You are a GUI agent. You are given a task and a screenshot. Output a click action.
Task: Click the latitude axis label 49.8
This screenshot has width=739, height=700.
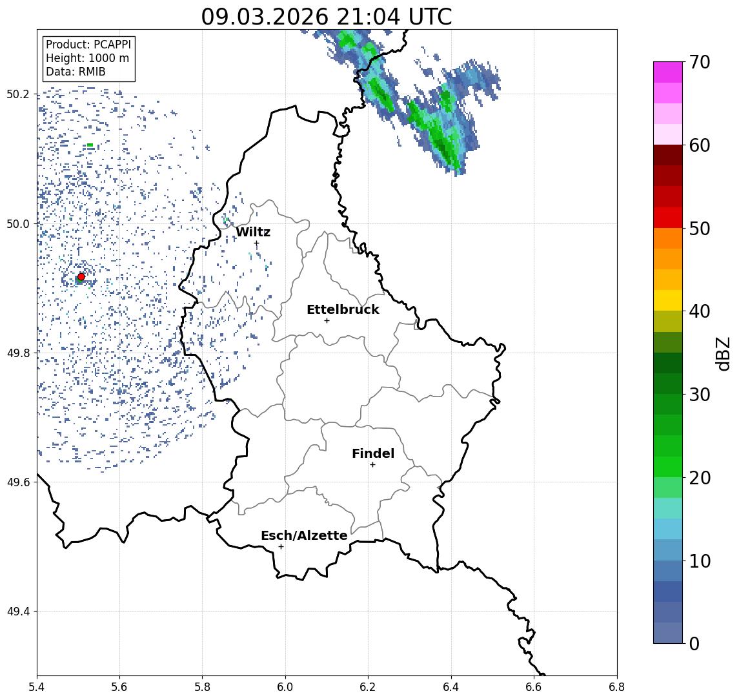pos(18,353)
